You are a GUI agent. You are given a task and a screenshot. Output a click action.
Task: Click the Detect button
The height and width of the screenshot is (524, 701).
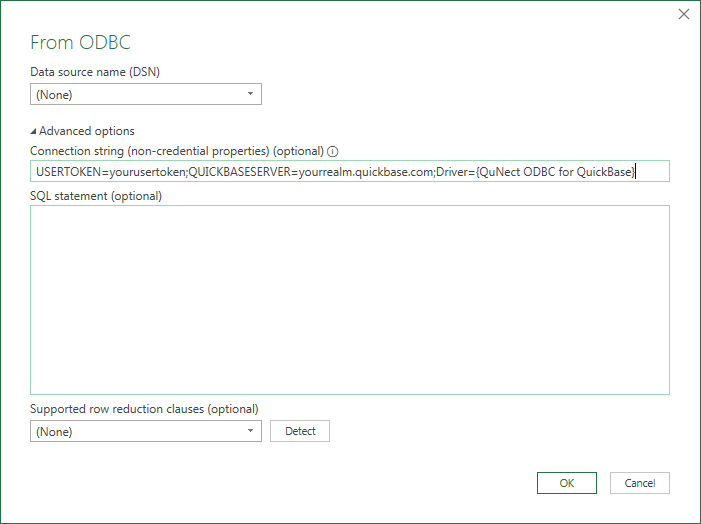tap(300, 431)
